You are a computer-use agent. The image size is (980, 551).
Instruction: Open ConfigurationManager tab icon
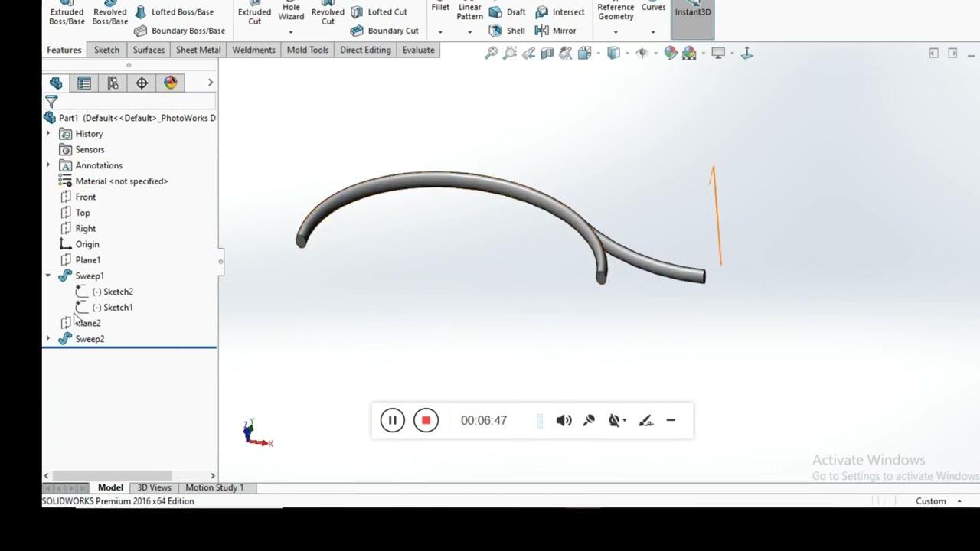click(x=113, y=83)
